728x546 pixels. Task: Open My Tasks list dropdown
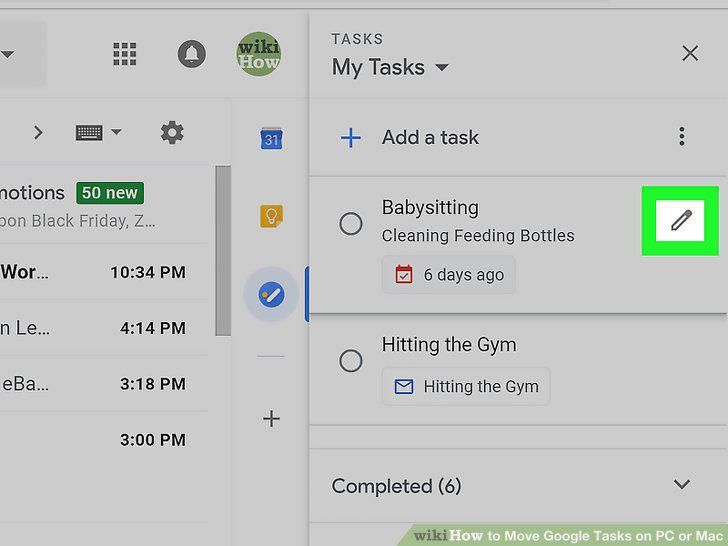390,68
